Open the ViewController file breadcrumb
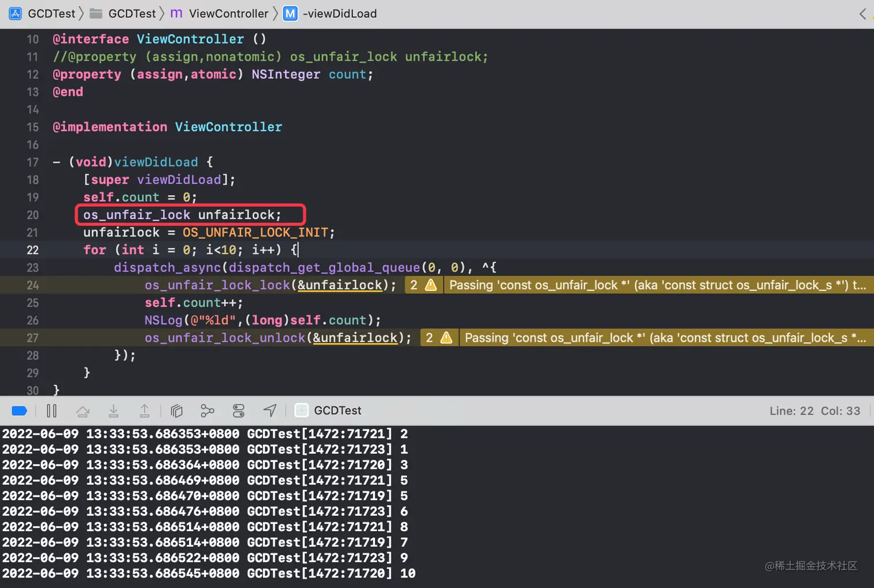This screenshot has height=588, width=874. pos(220,13)
